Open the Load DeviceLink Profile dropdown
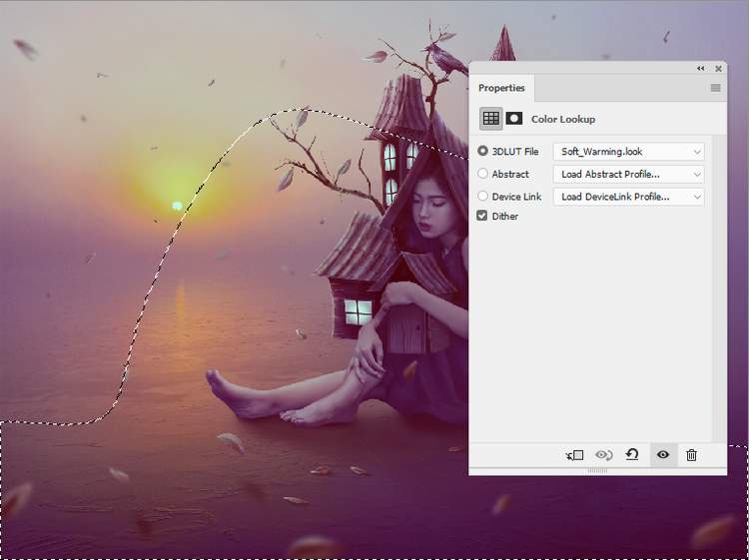 click(628, 197)
